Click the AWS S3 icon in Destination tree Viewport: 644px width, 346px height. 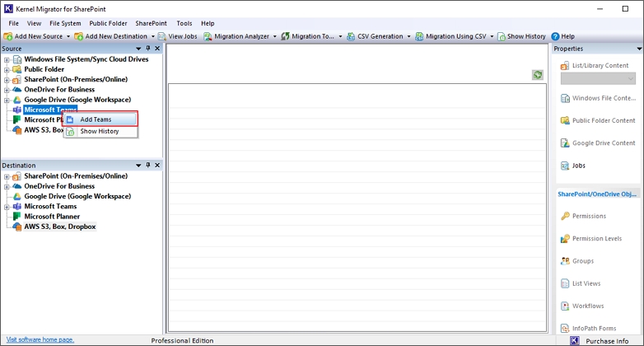pos(16,227)
